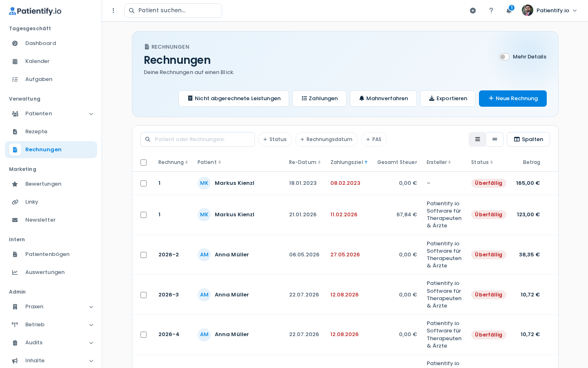Viewport: 588px width, 368px height.
Task: Click the Neue Rechnung button
Action: point(513,99)
